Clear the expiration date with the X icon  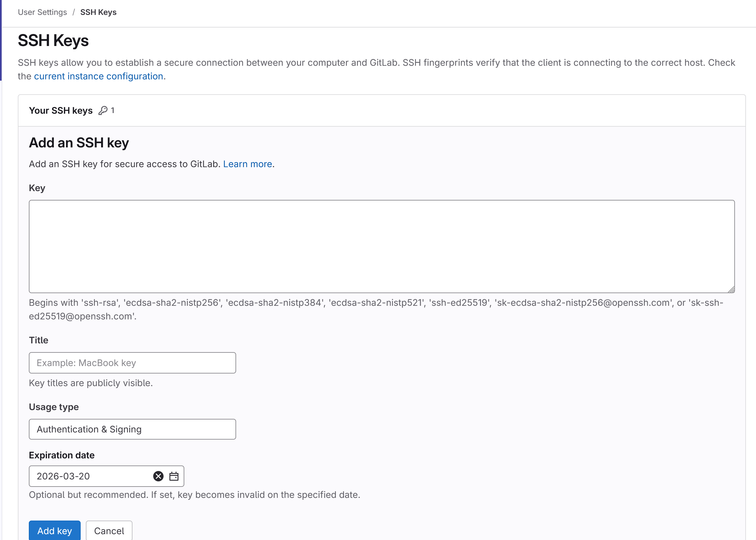pos(158,476)
